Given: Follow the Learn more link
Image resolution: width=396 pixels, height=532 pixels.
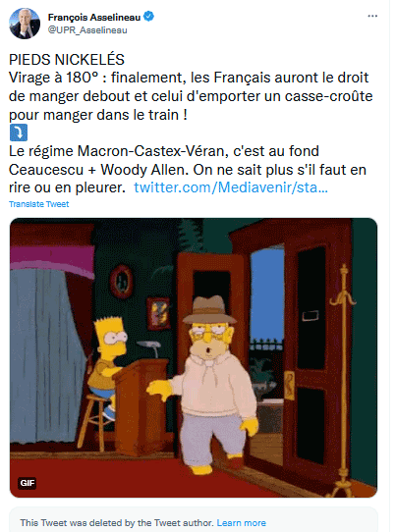Looking at the screenshot, I should tap(241, 523).
